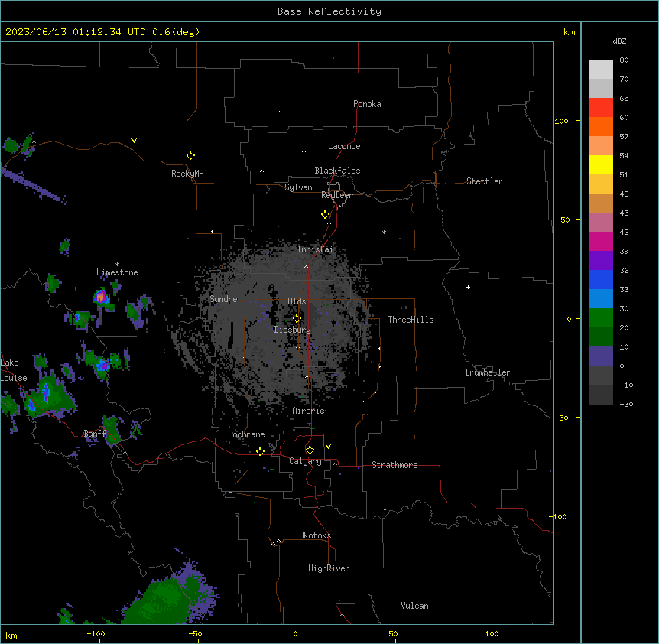Click the Limestone label
This screenshot has height=644, width=659.
[x=117, y=272]
